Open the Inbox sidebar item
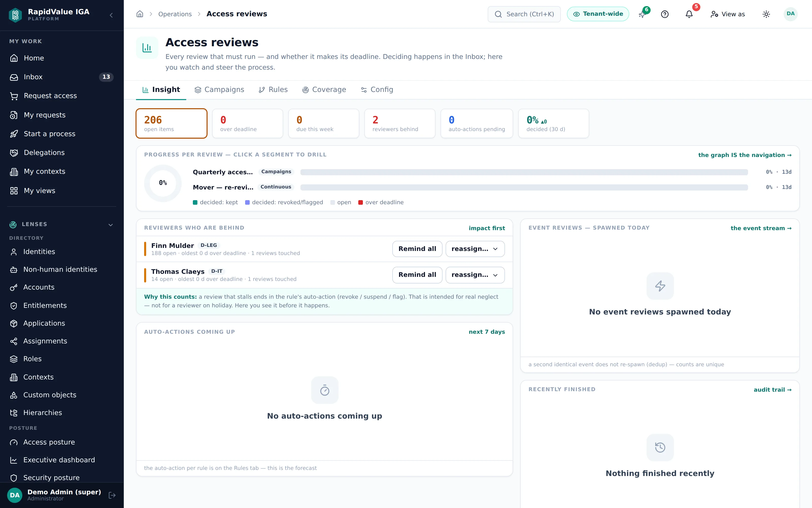 (62, 77)
